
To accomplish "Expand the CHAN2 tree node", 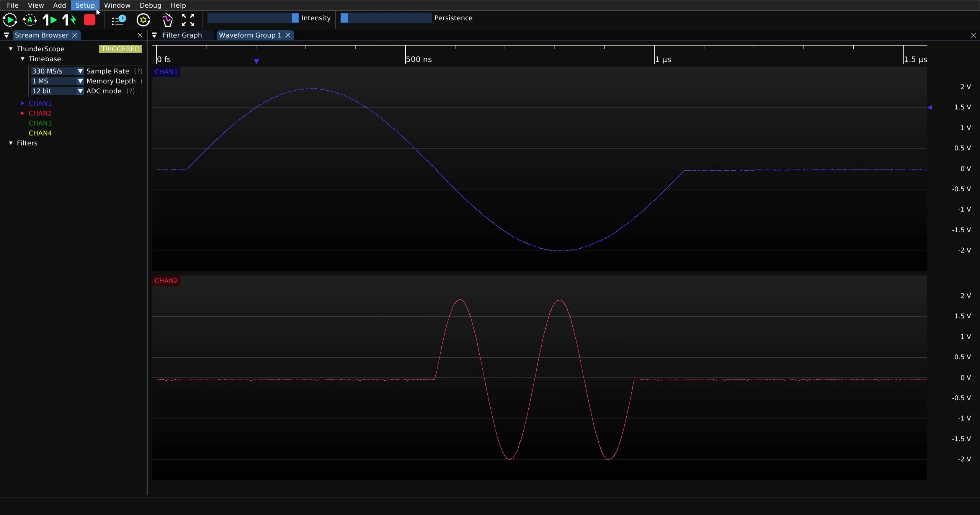I will (23, 113).
